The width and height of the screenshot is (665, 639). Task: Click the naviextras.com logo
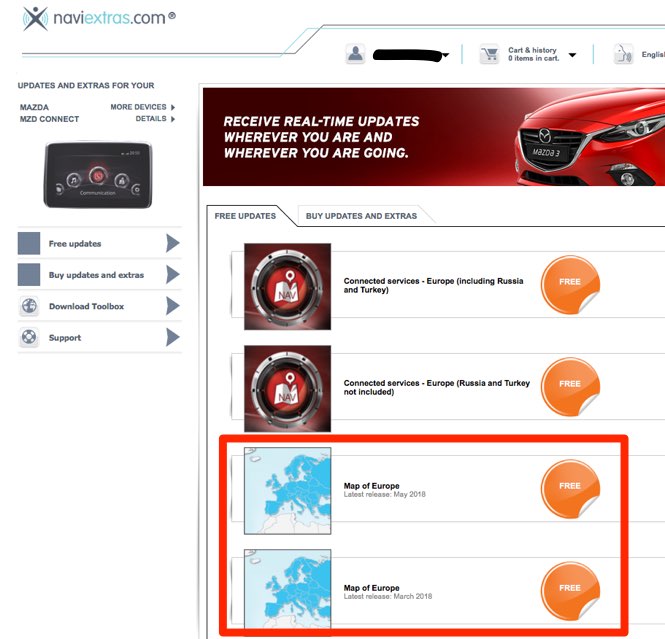[x=99, y=18]
